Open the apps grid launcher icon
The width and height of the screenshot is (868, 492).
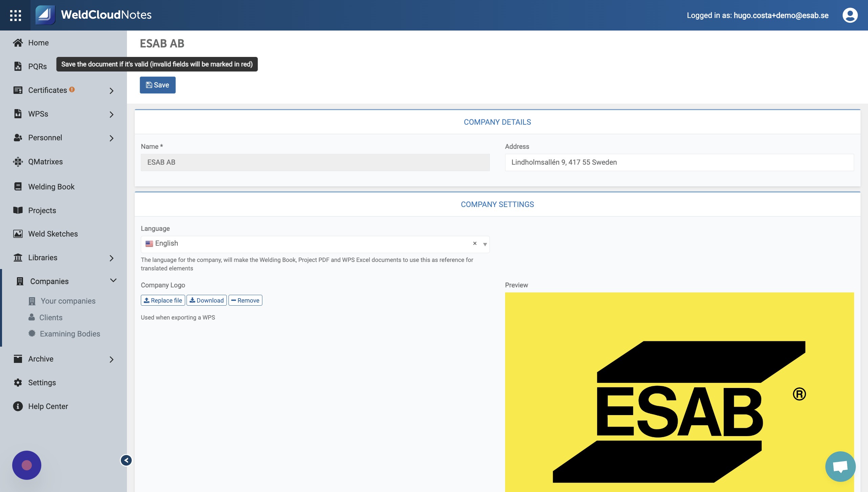tap(15, 15)
